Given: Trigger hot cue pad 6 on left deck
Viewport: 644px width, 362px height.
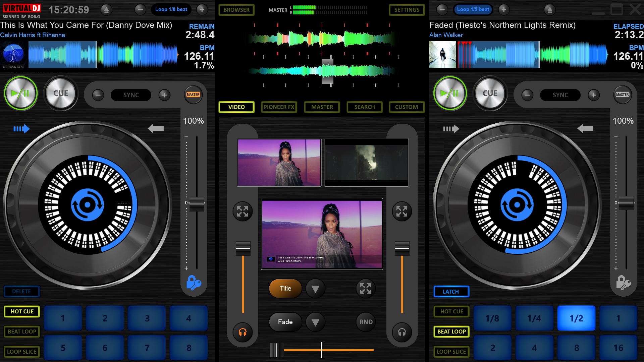Looking at the screenshot, I should click(105, 348).
